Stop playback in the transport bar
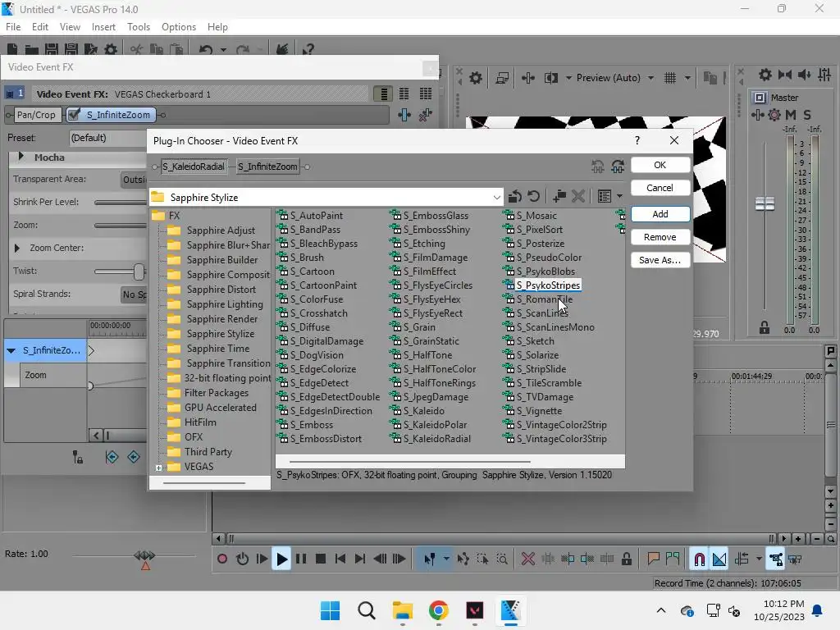Viewport: 840px width, 630px height. tap(321, 559)
